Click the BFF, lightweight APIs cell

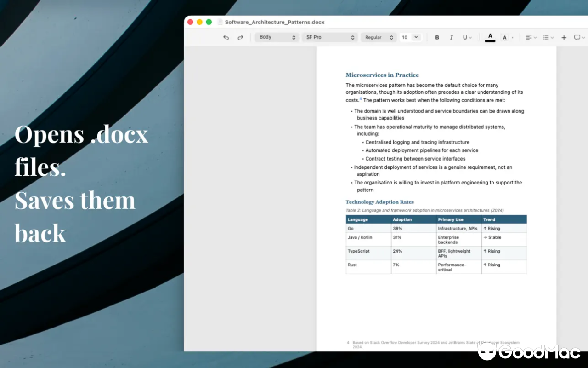point(459,253)
